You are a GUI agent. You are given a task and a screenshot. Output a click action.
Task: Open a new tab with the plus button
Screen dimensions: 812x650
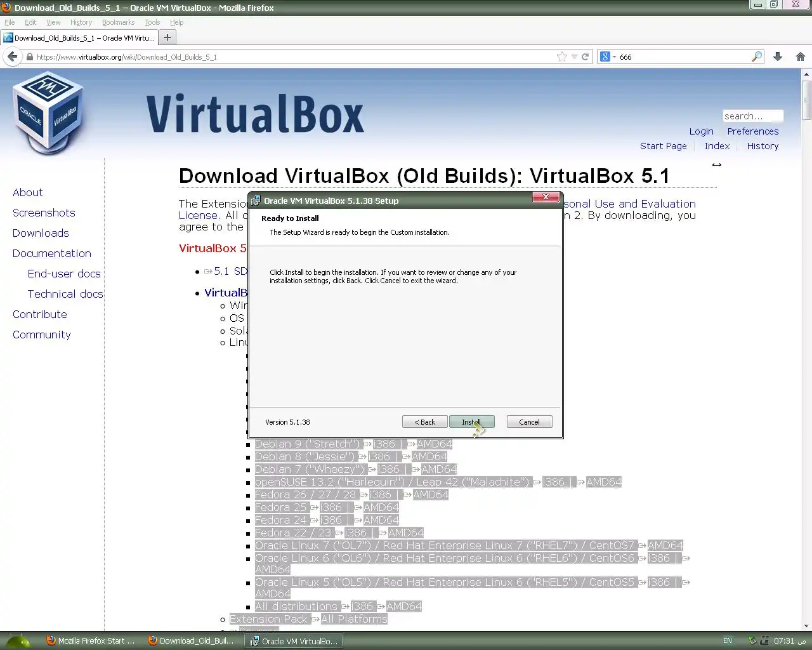(x=167, y=37)
